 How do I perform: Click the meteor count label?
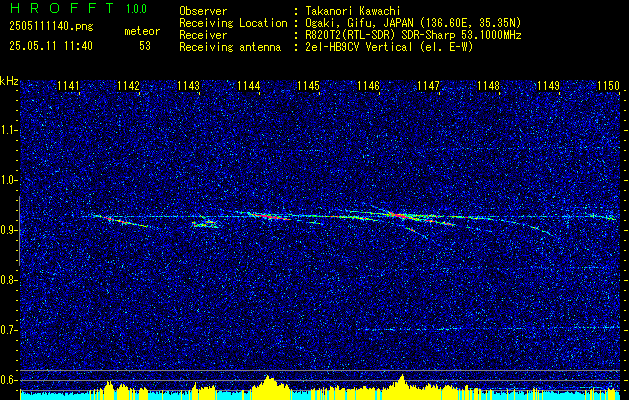tap(142, 31)
